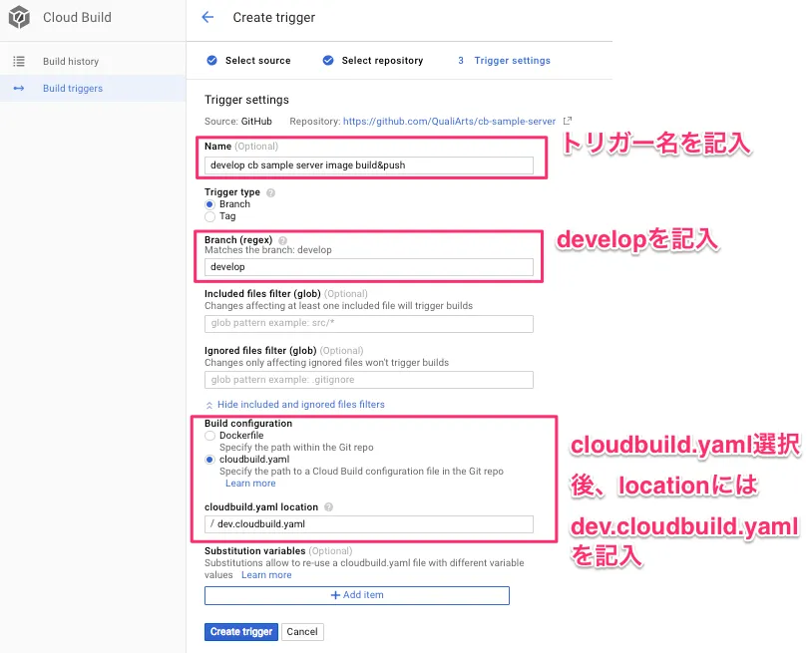This screenshot has height=653, width=812.
Task: Click the Build history list icon
Action: [19, 62]
